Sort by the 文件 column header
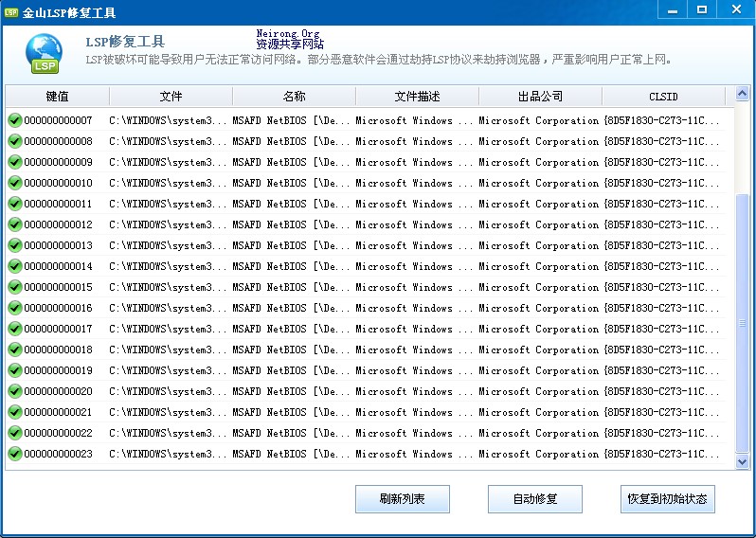756x538 pixels. [171, 97]
